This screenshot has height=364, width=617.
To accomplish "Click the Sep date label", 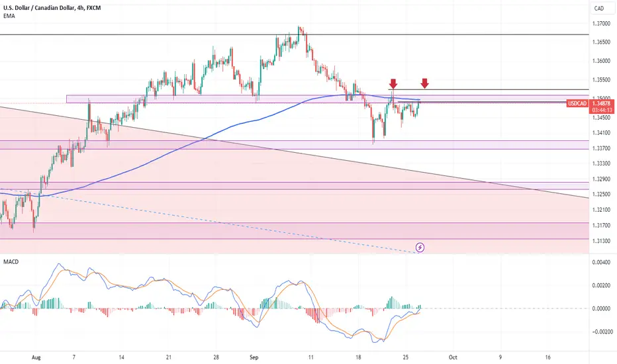I will (x=254, y=357).
